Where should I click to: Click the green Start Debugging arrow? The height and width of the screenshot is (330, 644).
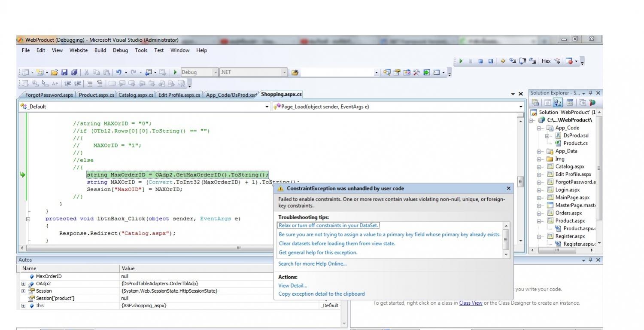tap(175, 72)
